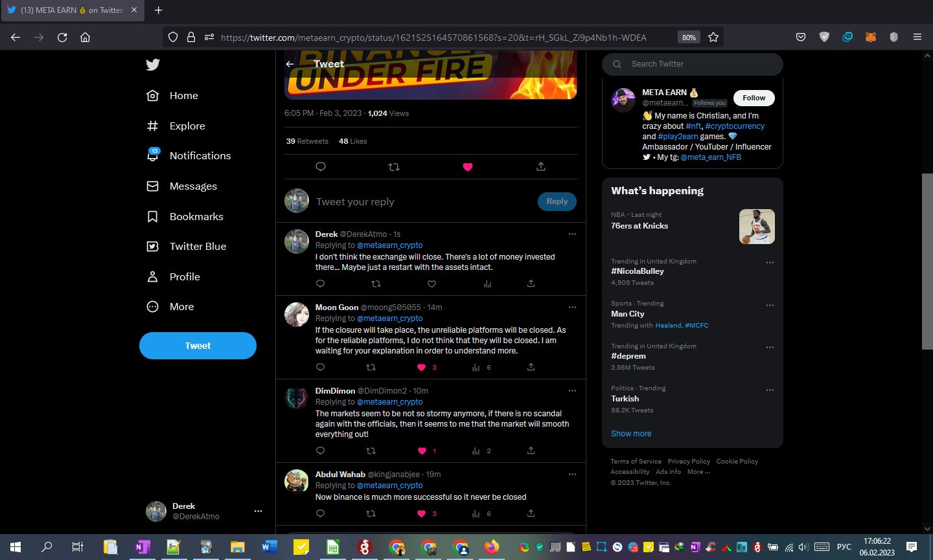Open options for Man City trend
The height and width of the screenshot is (560, 933).
coord(770,305)
